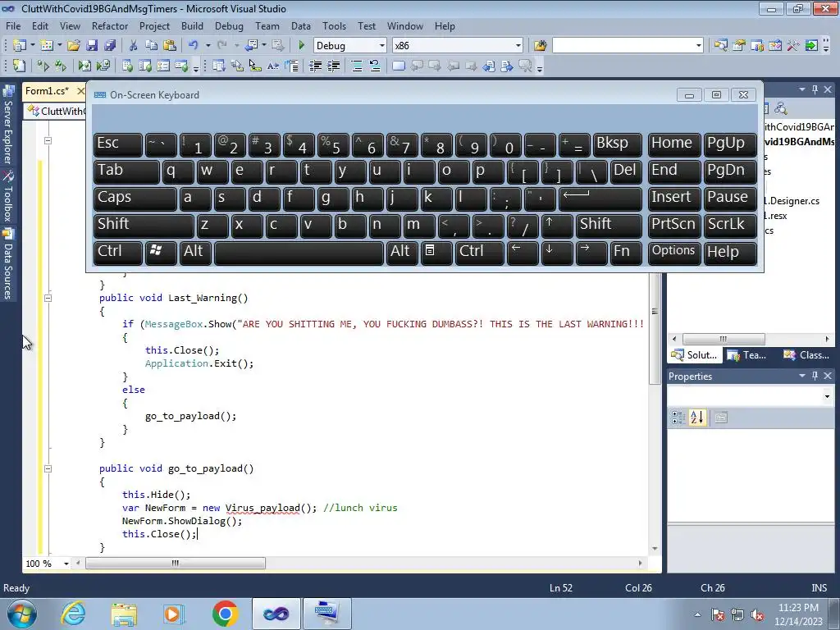Screen dimensions: 840x630
Task: Open Google Chrome from the taskbar
Action: [225, 614]
